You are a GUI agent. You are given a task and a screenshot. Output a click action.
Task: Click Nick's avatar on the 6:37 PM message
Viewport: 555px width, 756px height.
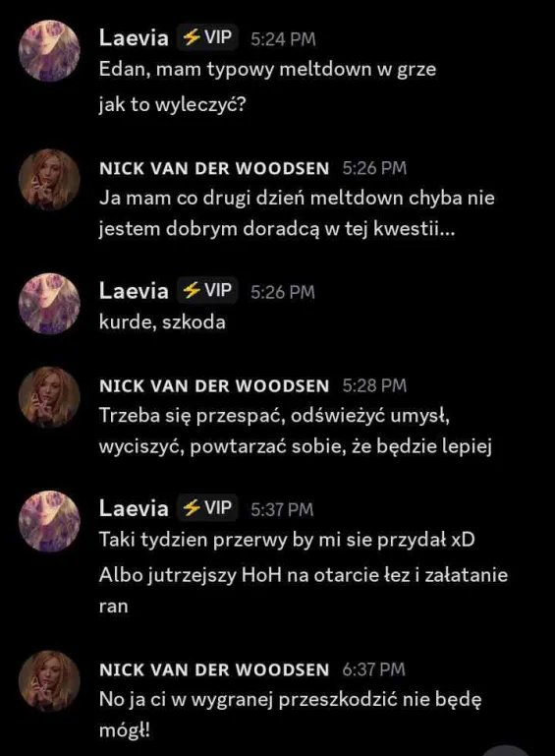pyautogui.click(x=49, y=681)
